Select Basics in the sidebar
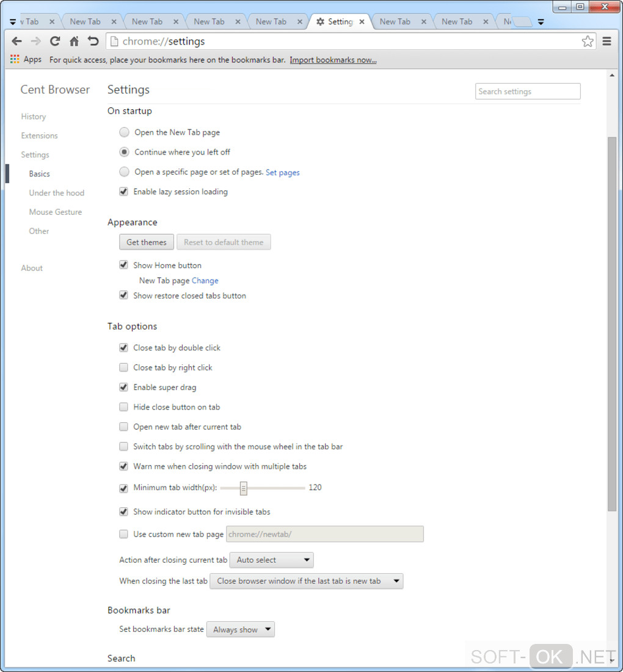This screenshot has height=672, width=623. (40, 173)
